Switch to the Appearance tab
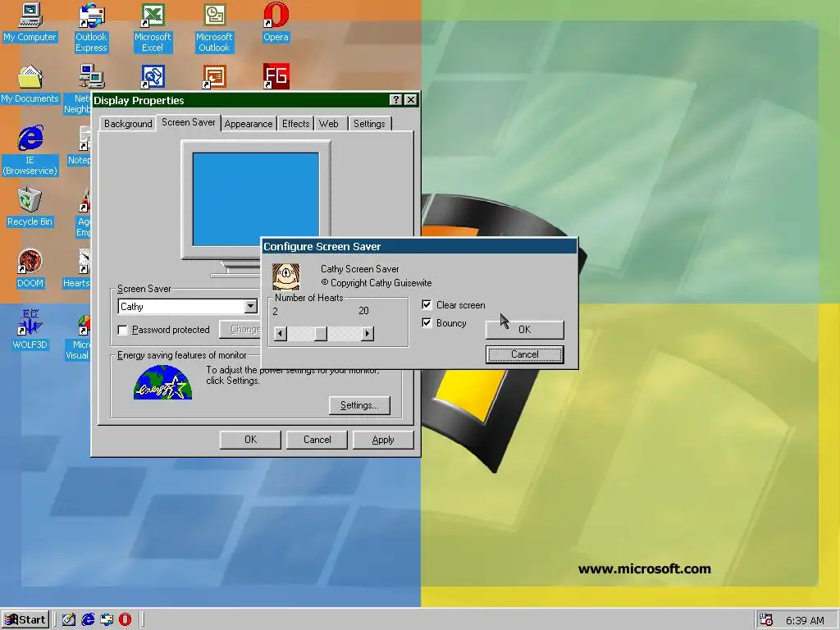 click(x=249, y=124)
